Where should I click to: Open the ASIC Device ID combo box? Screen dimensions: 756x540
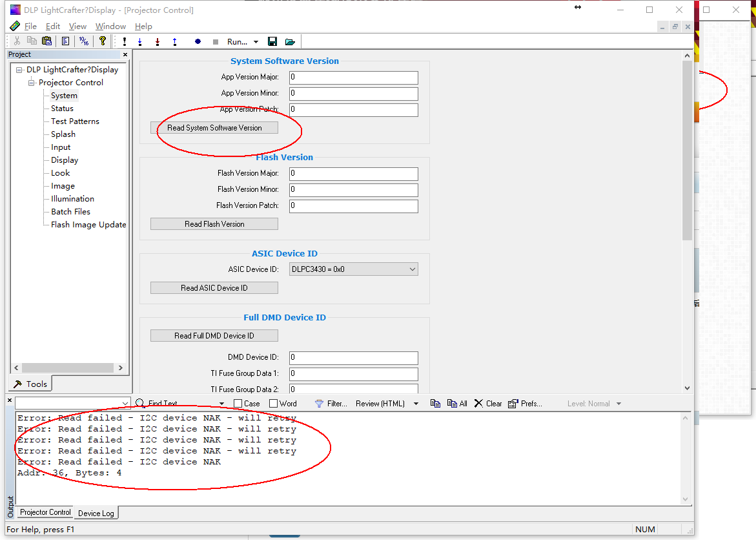click(353, 269)
